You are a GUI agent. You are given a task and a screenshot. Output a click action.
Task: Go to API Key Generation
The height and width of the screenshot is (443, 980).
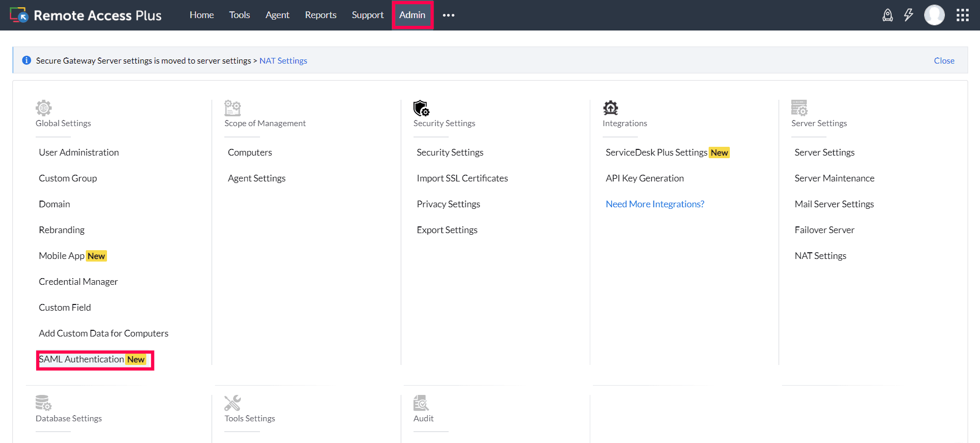pos(645,178)
